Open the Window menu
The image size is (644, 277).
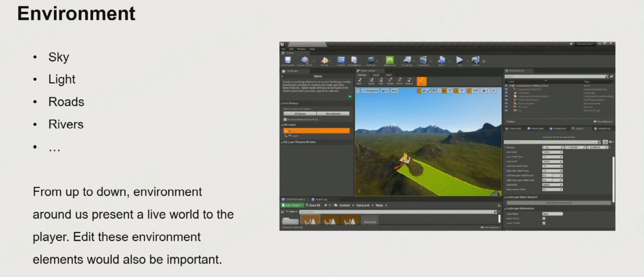(x=301, y=49)
